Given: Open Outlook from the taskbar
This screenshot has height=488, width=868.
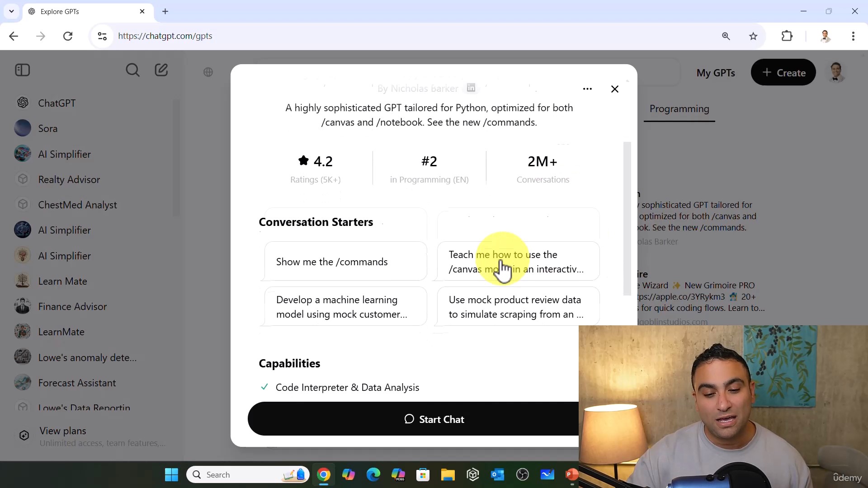Looking at the screenshot, I should tap(498, 475).
